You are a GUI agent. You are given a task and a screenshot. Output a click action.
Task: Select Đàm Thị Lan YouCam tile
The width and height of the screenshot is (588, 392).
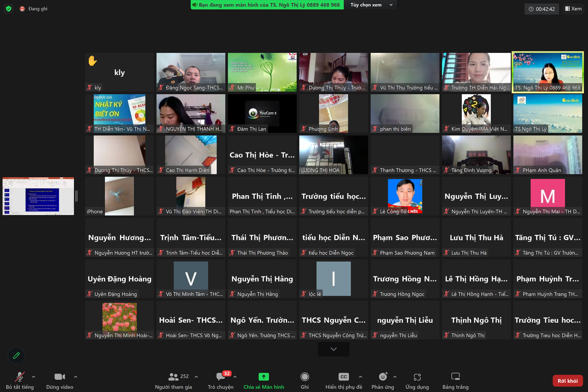click(262, 113)
